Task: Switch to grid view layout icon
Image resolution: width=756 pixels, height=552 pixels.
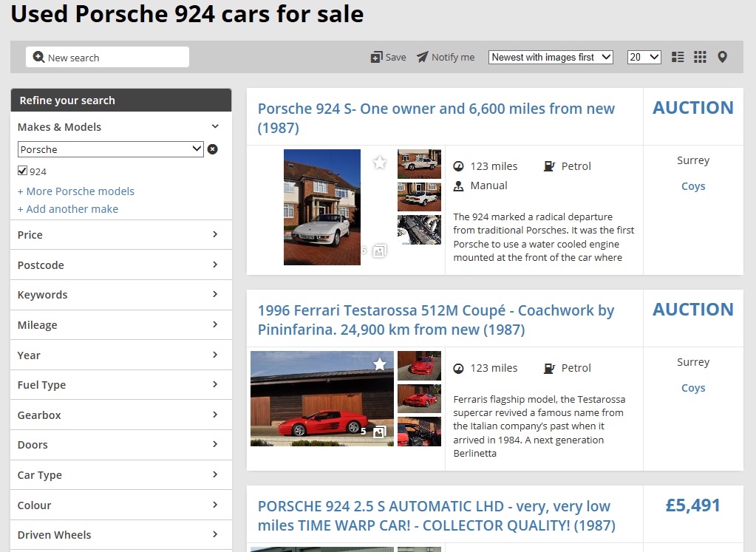Action: (700, 57)
